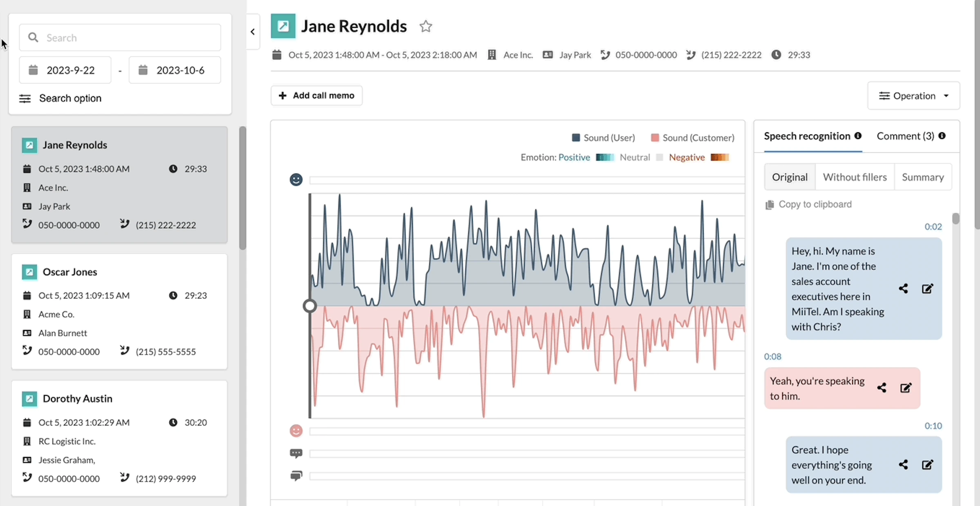
Task: Click the star/favorite icon for Jane Reynolds
Action: click(x=426, y=26)
